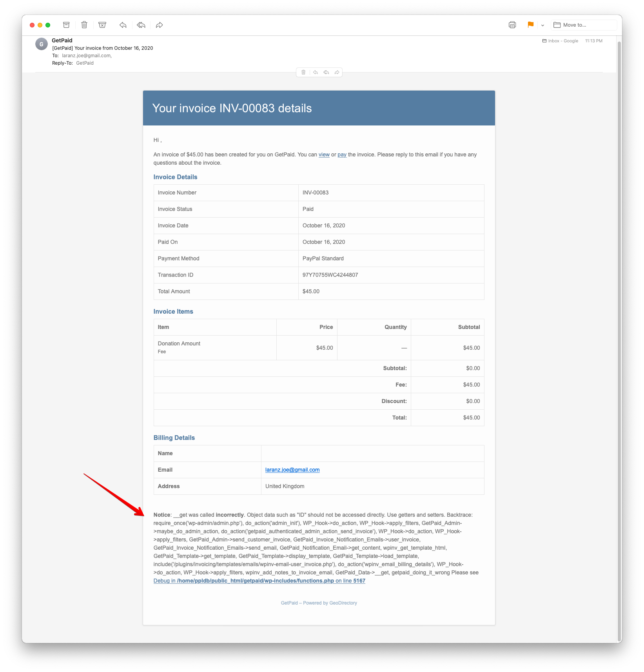Forward via the floating forward arrow
Viewport: 644px width, 672px height.
pyautogui.click(x=337, y=72)
